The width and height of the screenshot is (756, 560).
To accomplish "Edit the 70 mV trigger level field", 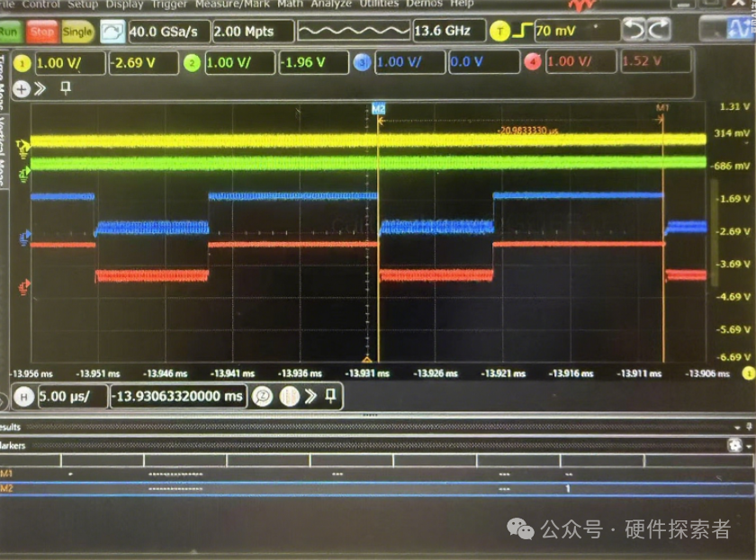I will [577, 31].
